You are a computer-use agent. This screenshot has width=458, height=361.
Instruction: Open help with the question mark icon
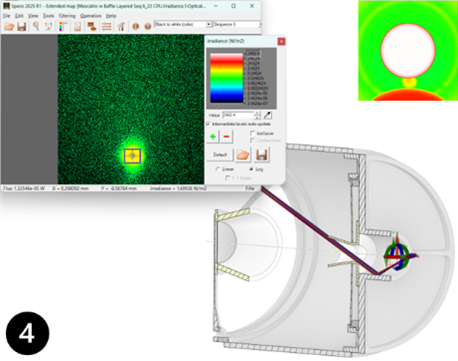point(147,26)
